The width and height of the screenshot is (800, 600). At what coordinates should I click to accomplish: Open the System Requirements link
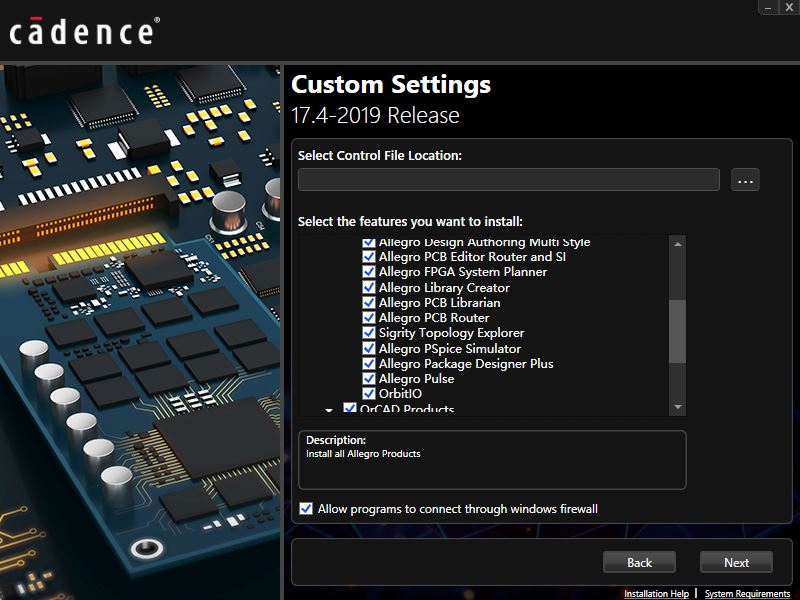tap(747, 594)
